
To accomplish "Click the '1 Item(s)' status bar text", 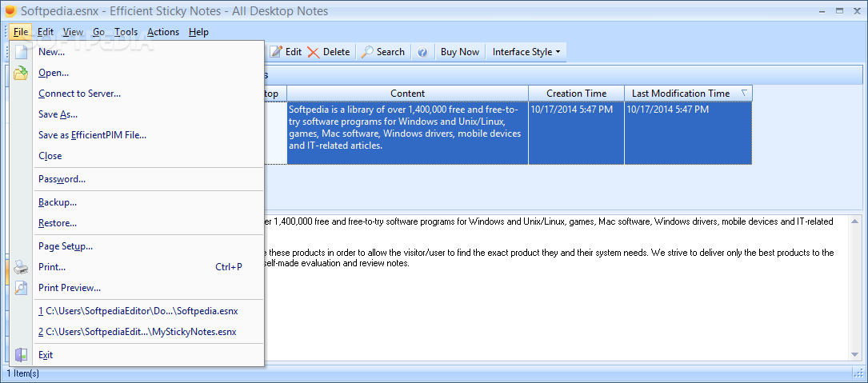I will coord(22,373).
